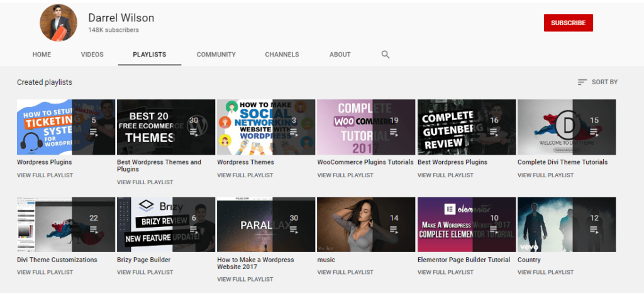Click playlist icon on Social Networking thumbnail
The height and width of the screenshot is (293, 644).
pyautogui.click(x=294, y=132)
